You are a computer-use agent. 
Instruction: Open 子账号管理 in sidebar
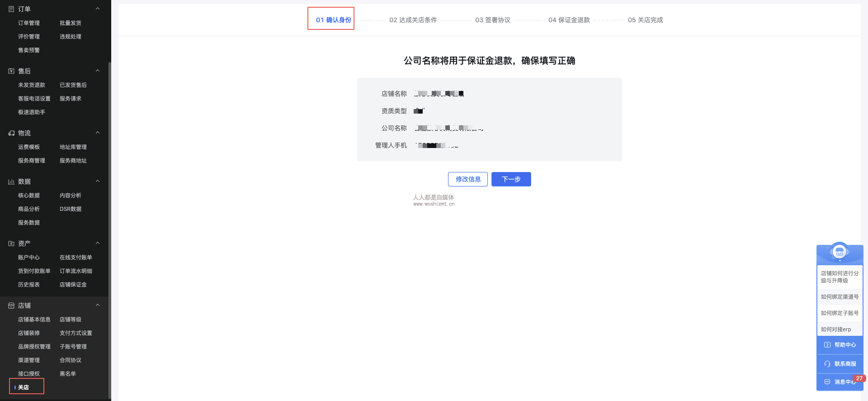(x=73, y=347)
